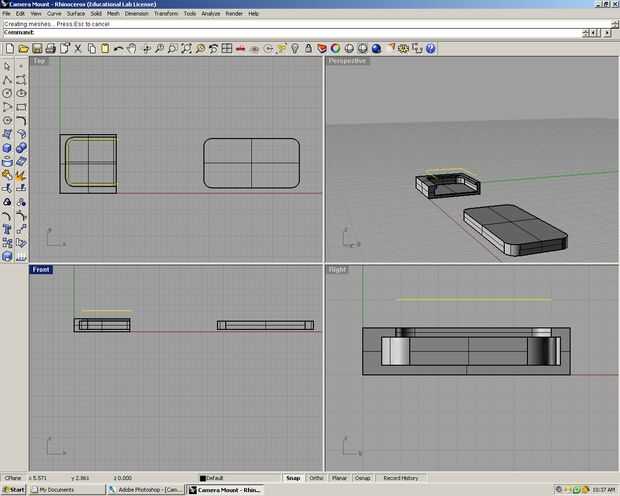The width and height of the screenshot is (620, 496).
Task: Save the model using the floppy disk icon
Action: click(x=37, y=49)
